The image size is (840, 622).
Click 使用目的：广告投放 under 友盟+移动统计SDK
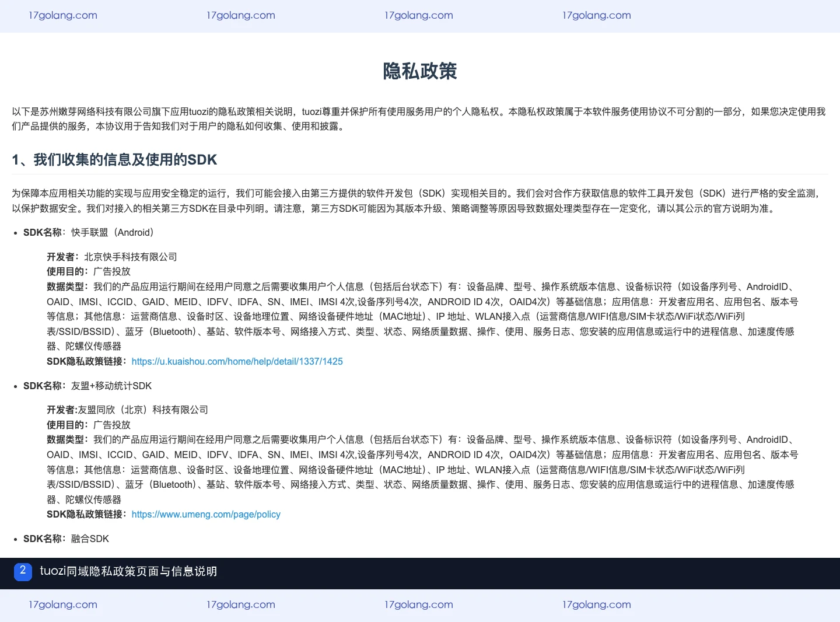(89, 425)
